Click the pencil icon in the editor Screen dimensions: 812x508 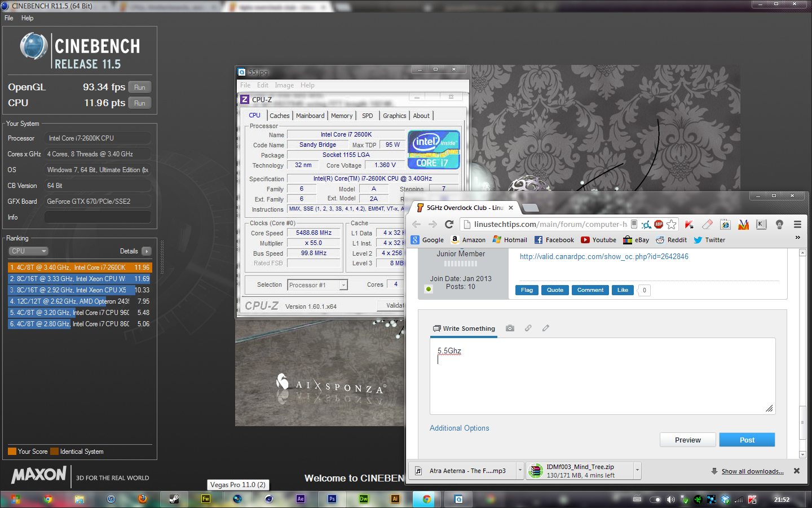[x=546, y=328]
